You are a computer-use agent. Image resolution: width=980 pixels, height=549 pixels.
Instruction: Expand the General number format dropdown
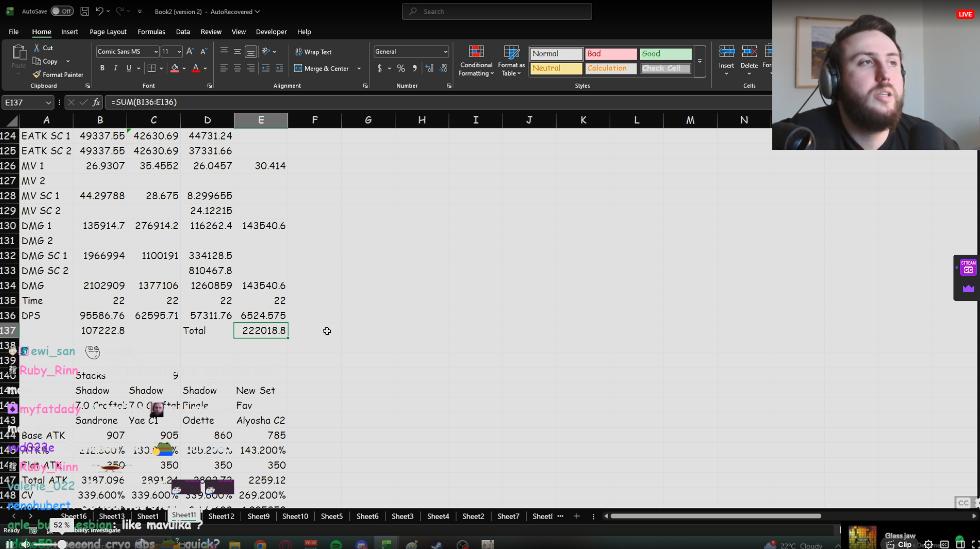pos(445,52)
